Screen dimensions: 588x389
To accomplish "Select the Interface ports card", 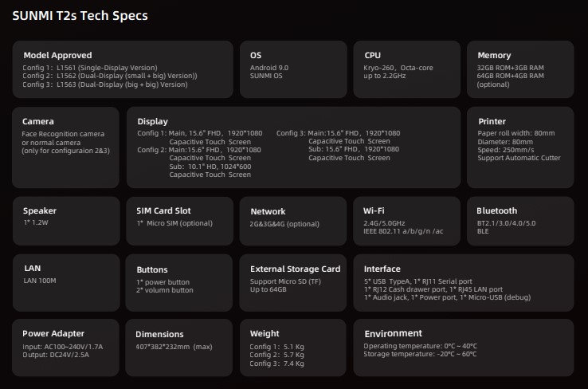I will click(x=464, y=282).
